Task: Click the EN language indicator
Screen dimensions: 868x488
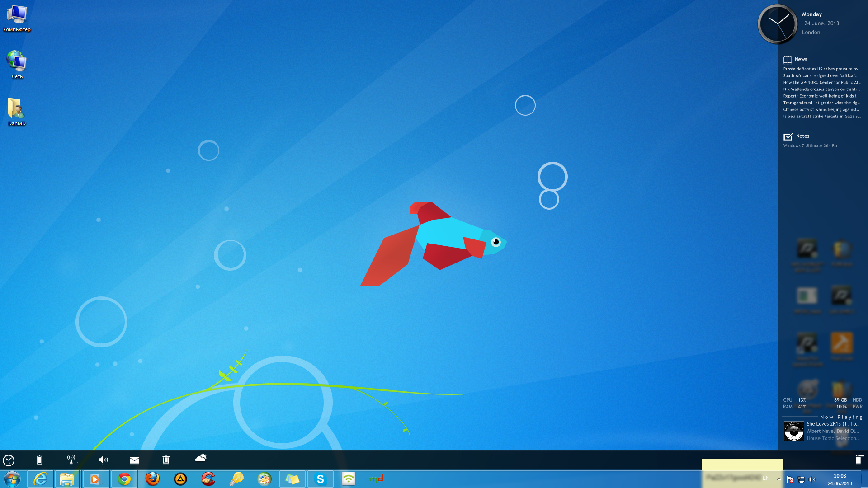Action: pyautogui.click(x=766, y=478)
